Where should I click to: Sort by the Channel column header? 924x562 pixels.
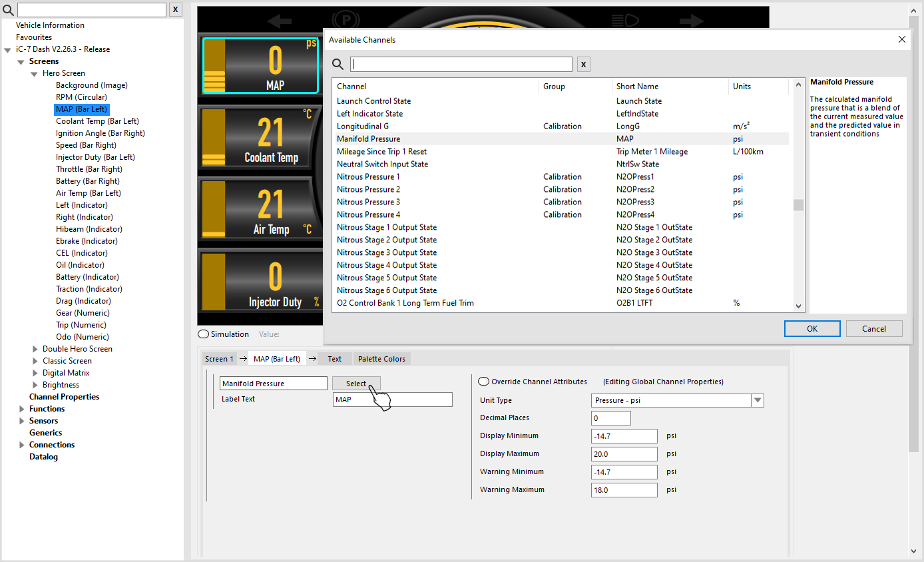tap(435, 86)
